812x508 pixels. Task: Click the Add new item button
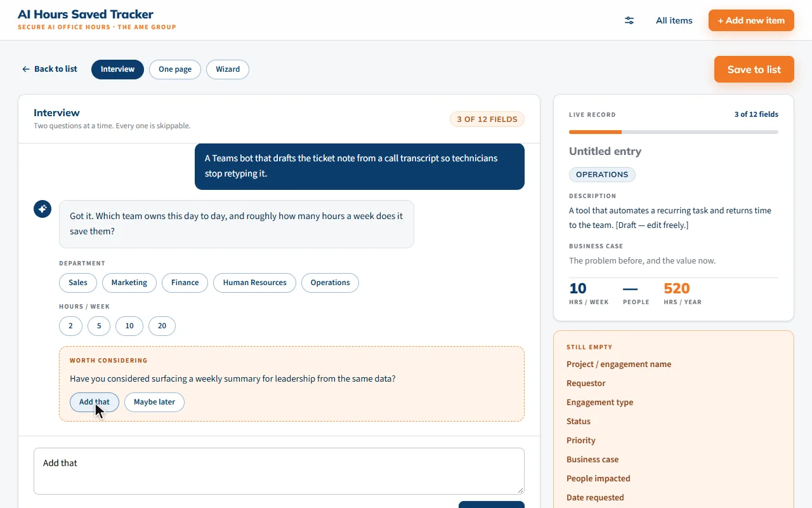click(751, 20)
